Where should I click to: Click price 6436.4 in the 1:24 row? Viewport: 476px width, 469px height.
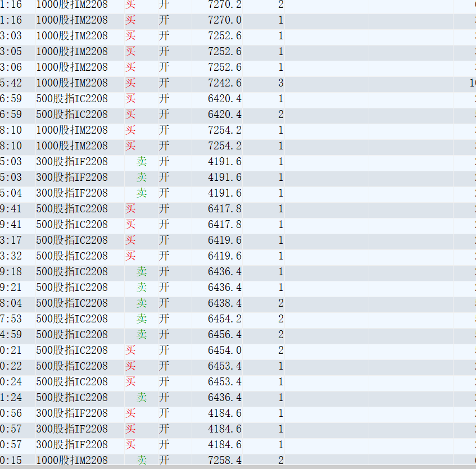point(225,398)
